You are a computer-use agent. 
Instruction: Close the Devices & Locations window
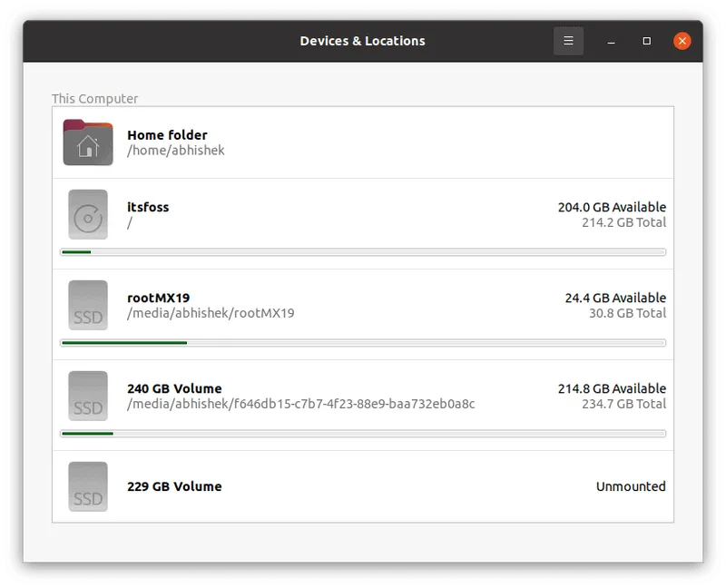click(x=682, y=41)
